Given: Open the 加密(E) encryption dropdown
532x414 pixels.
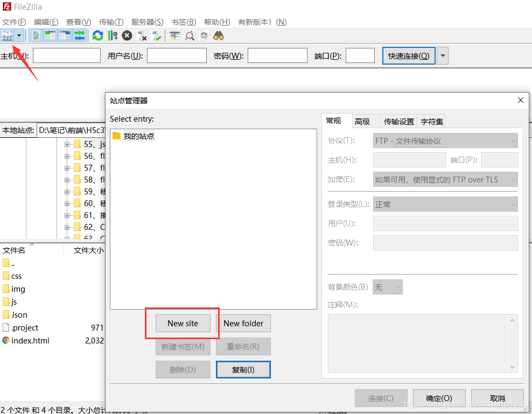Looking at the screenshot, I should [x=445, y=179].
